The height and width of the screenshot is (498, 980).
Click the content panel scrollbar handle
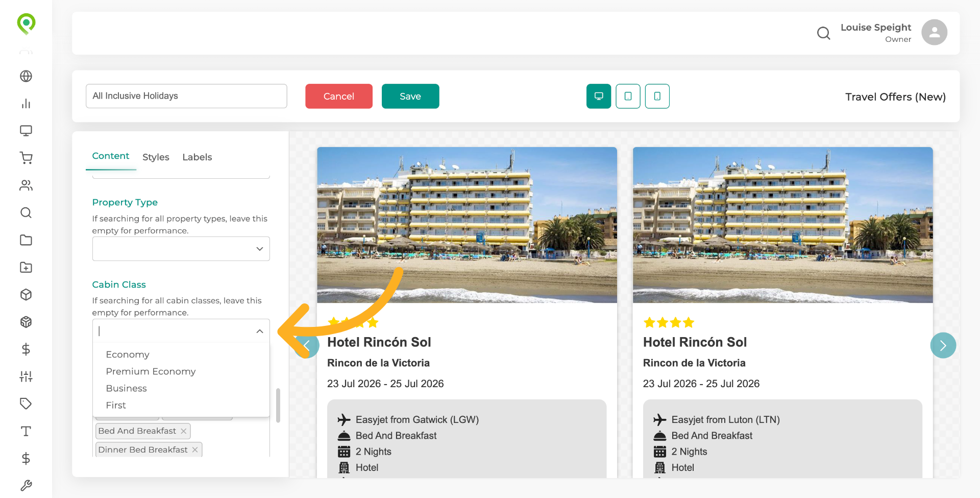278,406
